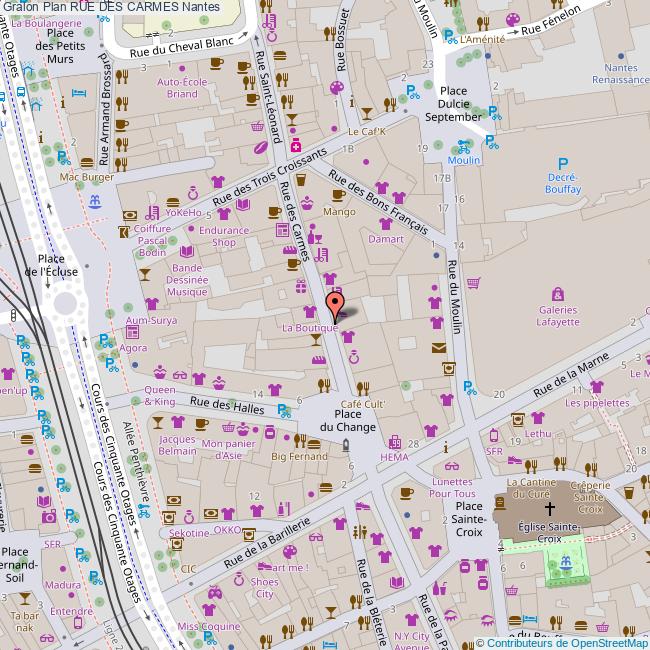This screenshot has height=650, width=650.
Task: Click the Rue des Bons Français label
Action: (x=378, y=202)
